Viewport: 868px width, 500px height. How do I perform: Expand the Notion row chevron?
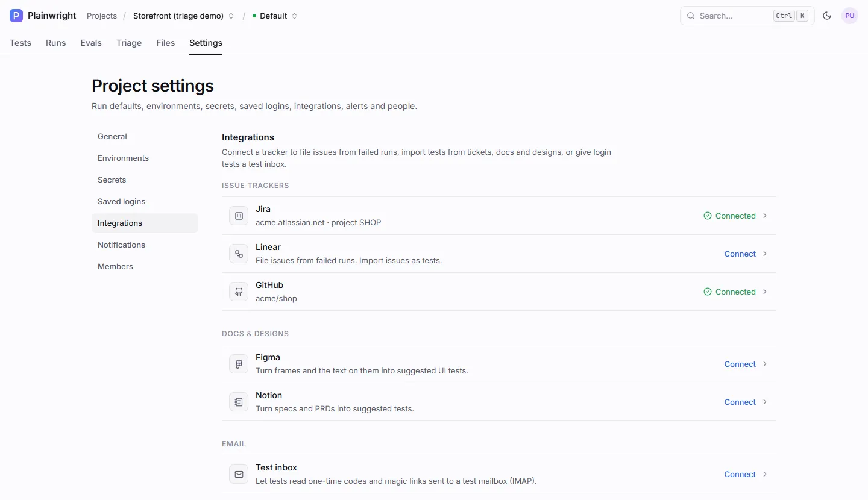point(765,402)
